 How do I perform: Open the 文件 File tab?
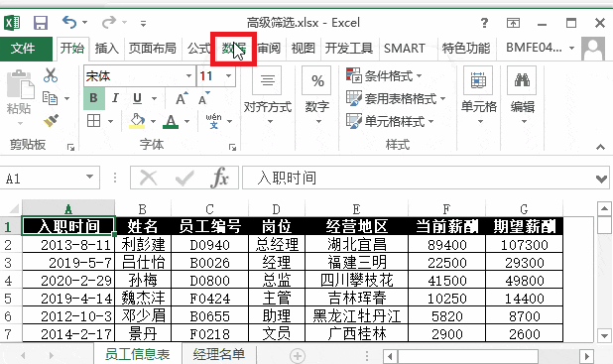coord(26,49)
